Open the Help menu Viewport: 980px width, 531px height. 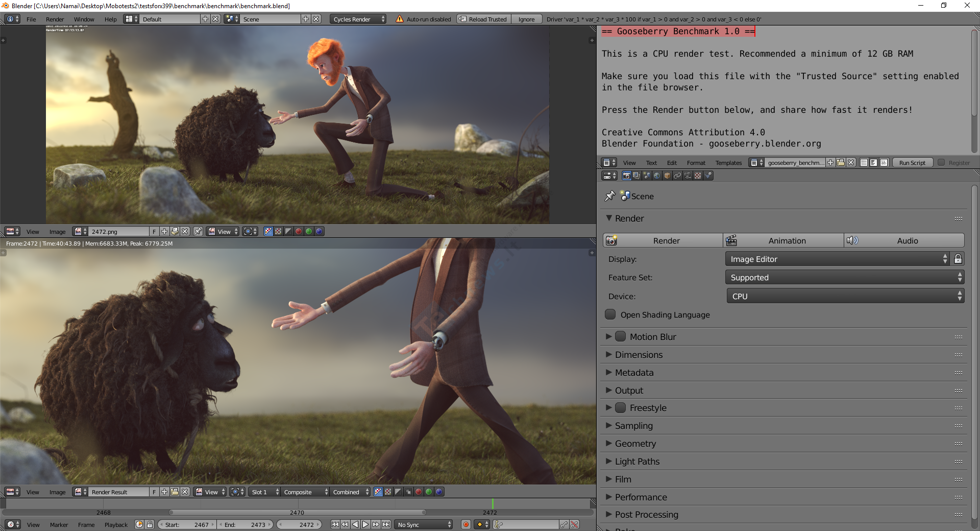pyautogui.click(x=110, y=19)
